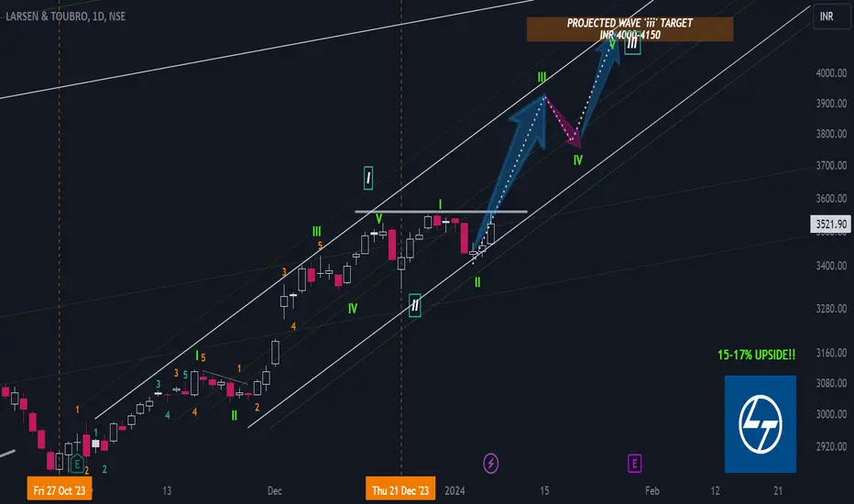Click the '13' date on time axis
The height and width of the screenshot is (504, 854).
(167, 491)
